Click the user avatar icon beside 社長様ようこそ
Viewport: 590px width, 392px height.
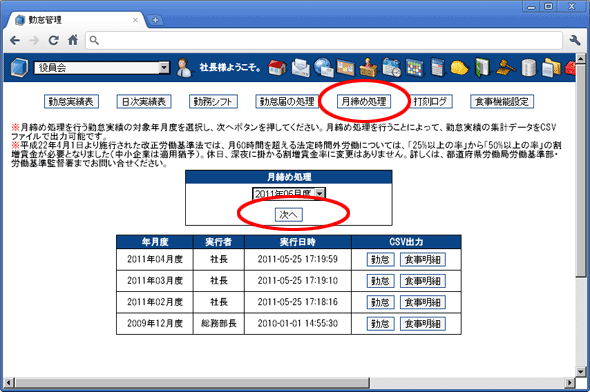(x=184, y=68)
